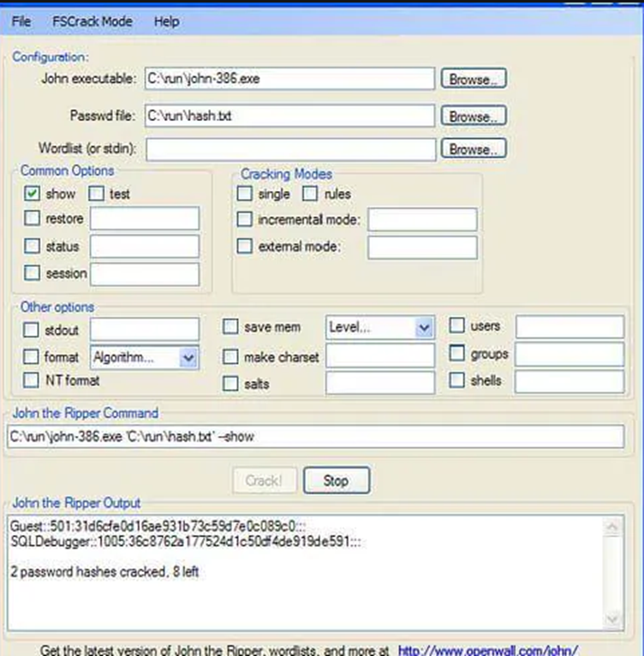Screen dimensions: 644x656
Task: Enable the groups checkbox
Action: pyautogui.click(x=457, y=353)
